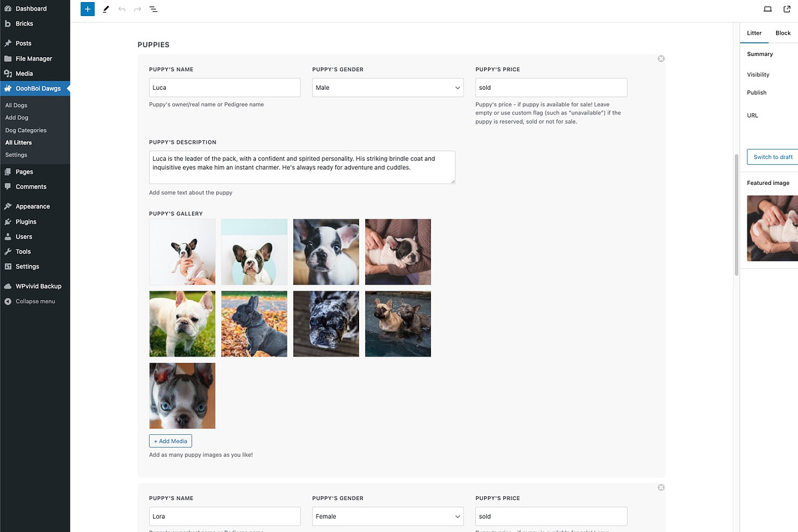Click the view post external link icon
The width and height of the screenshot is (798, 532).
788,9
